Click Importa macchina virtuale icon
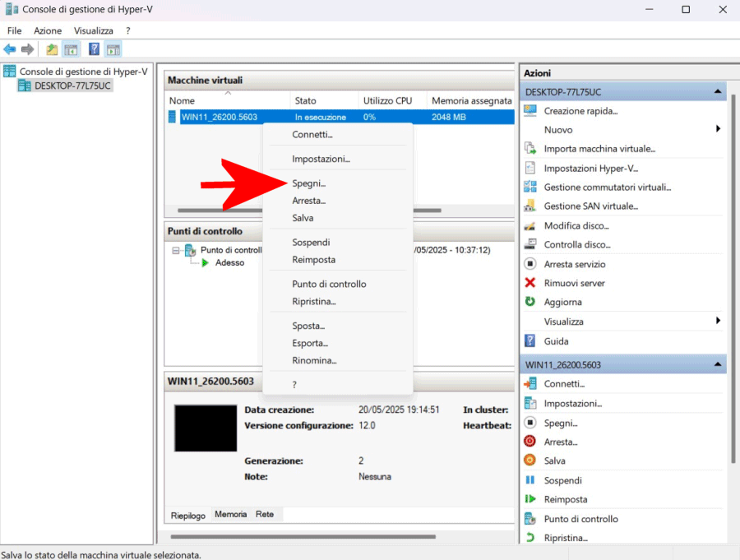The width and height of the screenshot is (740, 560). tap(530, 148)
